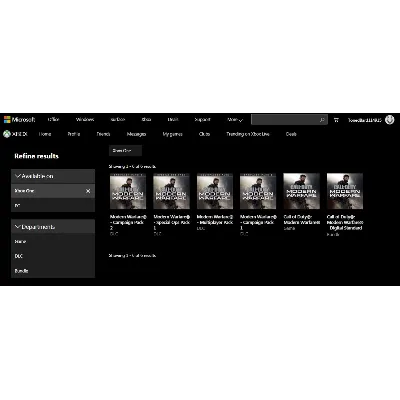Screen dimensions: 400x400
Task: Open Campaign Pack 2 cover image
Action: click(x=128, y=191)
